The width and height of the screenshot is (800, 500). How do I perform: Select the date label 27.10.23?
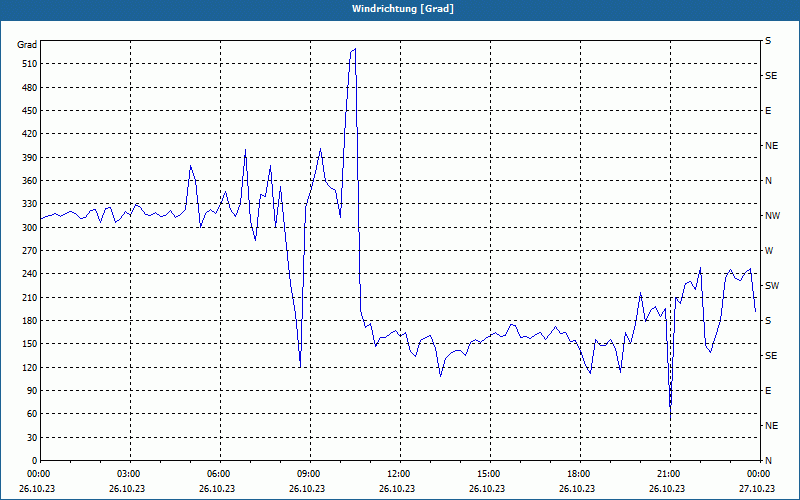click(757, 489)
